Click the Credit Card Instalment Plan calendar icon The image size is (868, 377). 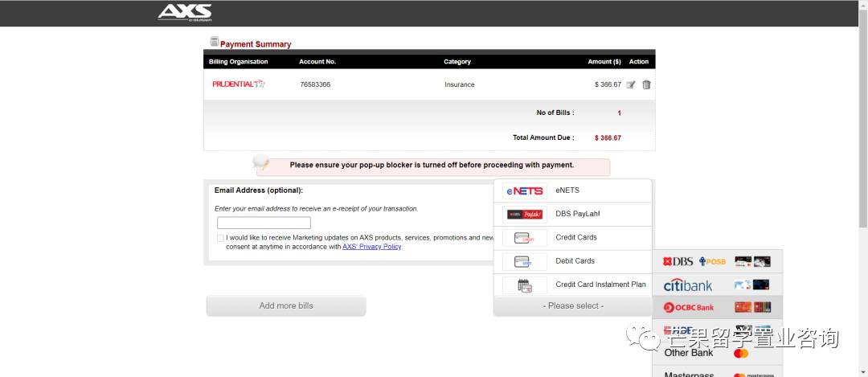click(524, 285)
